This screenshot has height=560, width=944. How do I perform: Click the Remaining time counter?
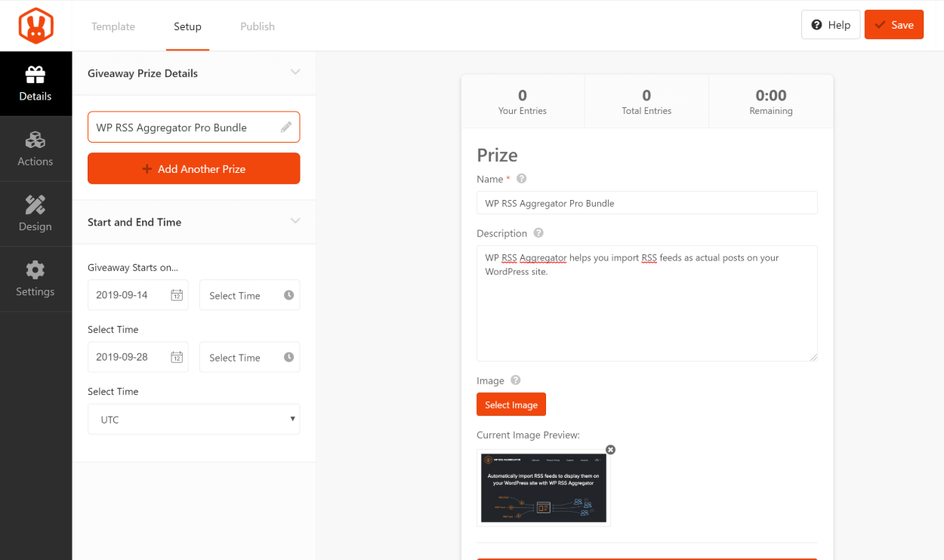coord(771,102)
